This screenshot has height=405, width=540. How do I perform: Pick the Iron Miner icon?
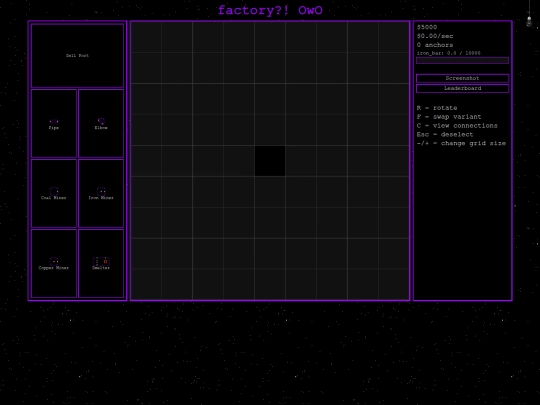[x=101, y=191]
